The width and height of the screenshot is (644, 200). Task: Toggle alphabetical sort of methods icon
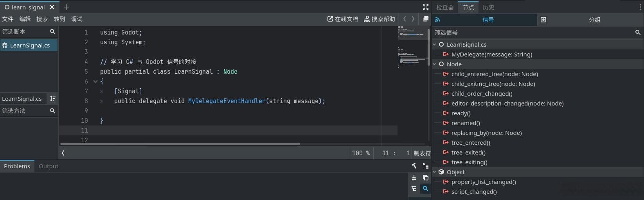tap(52, 98)
